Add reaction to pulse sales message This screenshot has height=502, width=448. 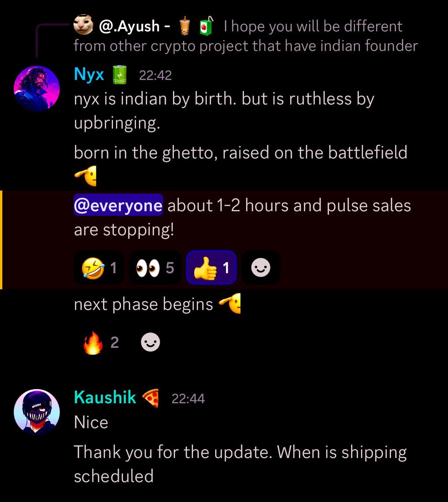[260, 268]
